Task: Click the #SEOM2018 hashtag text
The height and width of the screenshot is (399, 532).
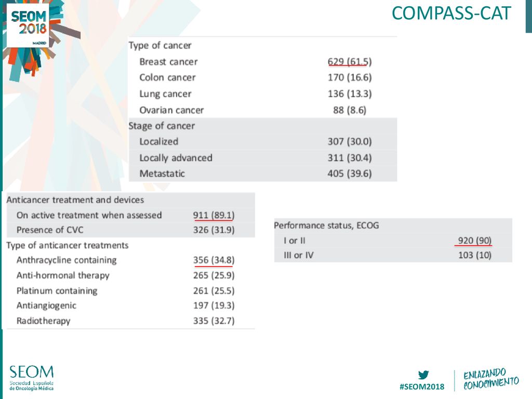Action: pos(422,387)
